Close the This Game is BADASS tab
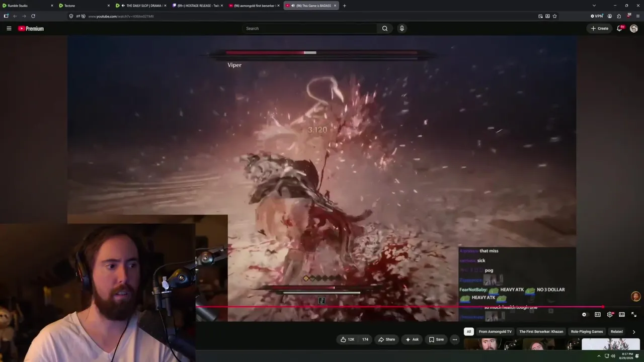Image resolution: width=644 pixels, height=362 pixels. 335,6
